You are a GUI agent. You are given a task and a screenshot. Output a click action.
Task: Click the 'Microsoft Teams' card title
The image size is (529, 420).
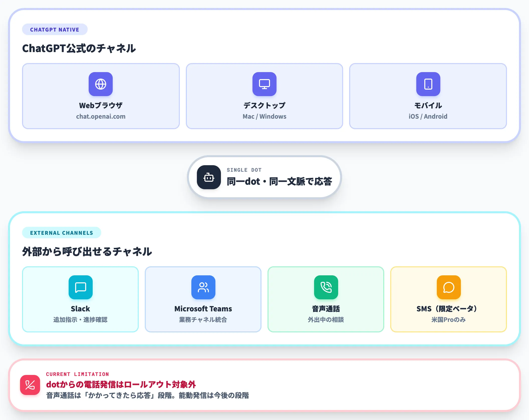203,309
